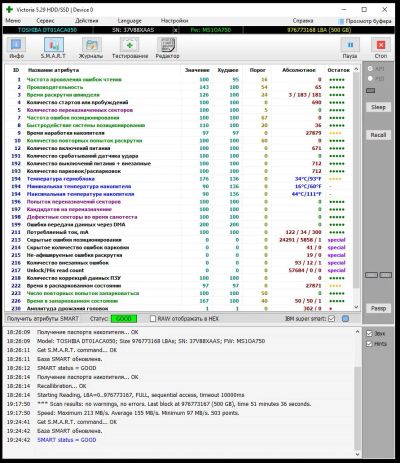Click the Значение column header

tap(197, 70)
